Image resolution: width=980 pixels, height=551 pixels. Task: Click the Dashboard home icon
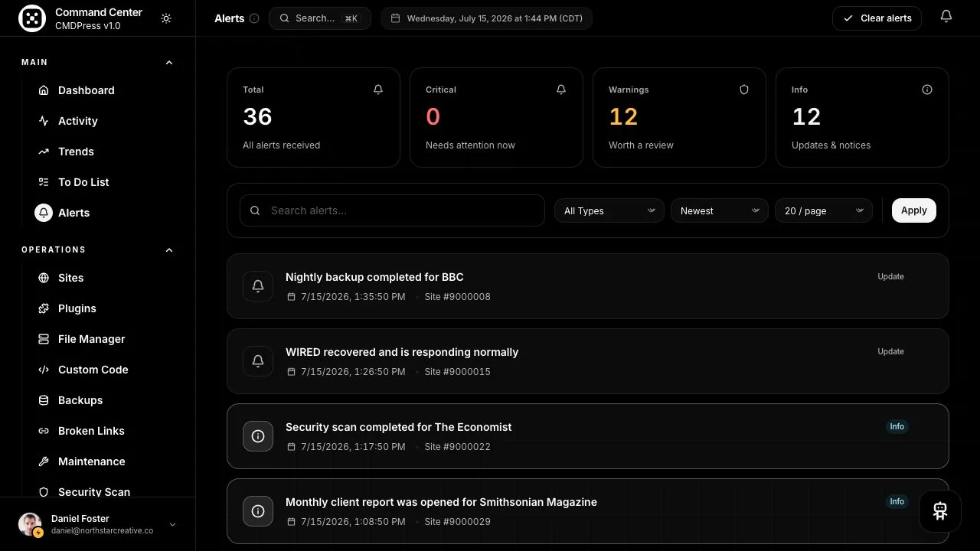tap(44, 90)
